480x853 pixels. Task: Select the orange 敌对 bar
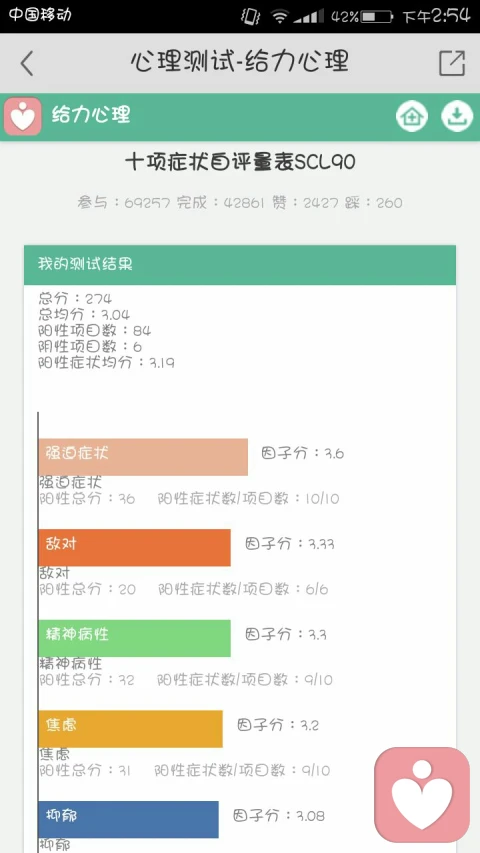pos(134,547)
